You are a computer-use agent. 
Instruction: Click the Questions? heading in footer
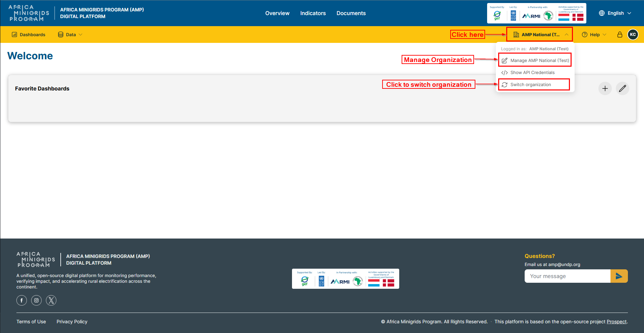tap(540, 256)
